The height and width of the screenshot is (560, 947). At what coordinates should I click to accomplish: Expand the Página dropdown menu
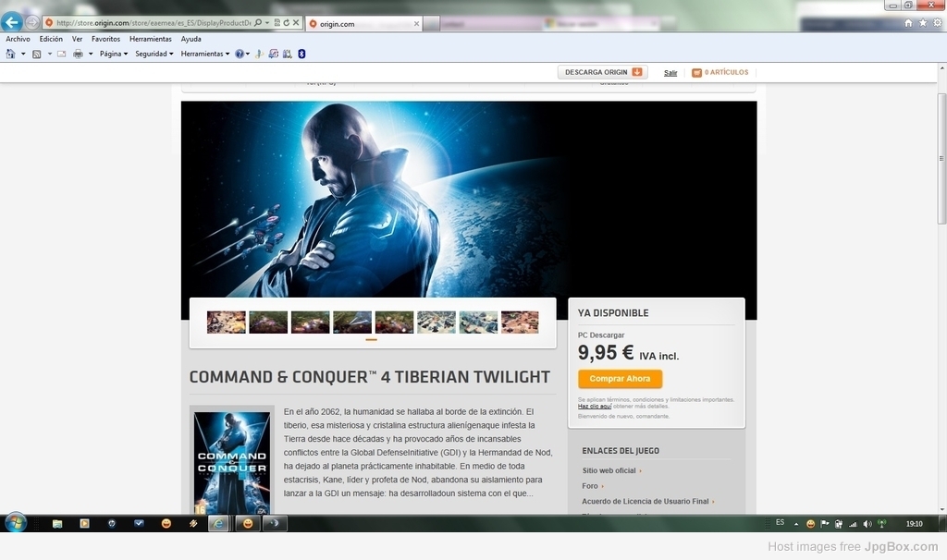111,54
